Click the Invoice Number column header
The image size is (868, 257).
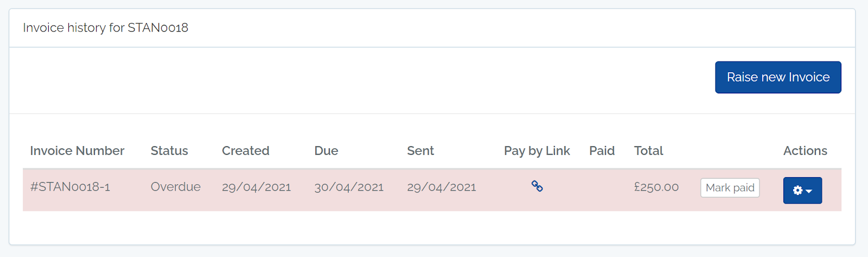[77, 151]
